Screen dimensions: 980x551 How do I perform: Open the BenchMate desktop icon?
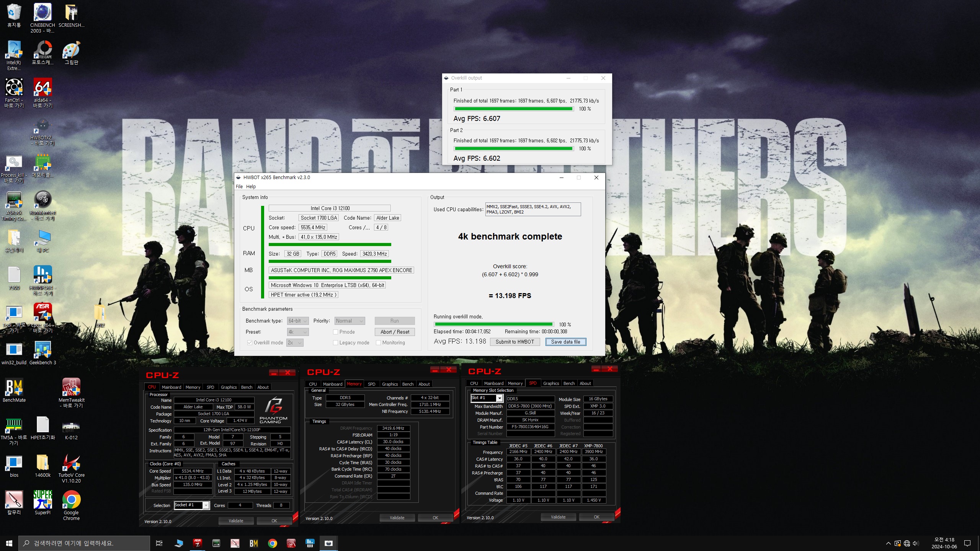pos(14,390)
